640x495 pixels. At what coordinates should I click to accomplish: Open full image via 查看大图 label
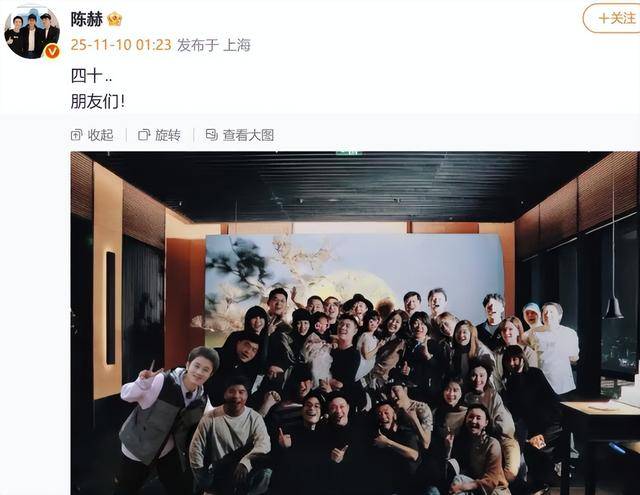248,135
